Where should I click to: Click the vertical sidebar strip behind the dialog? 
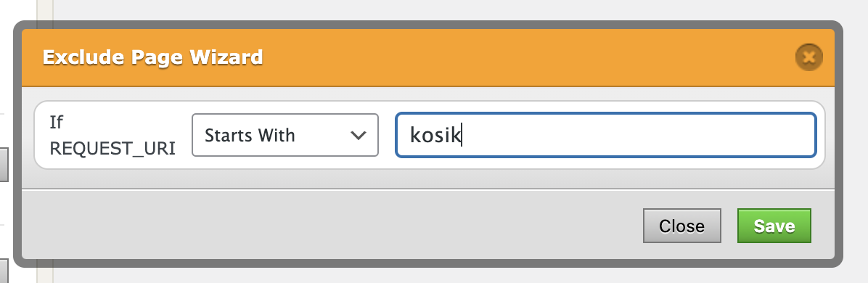pos(45,10)
